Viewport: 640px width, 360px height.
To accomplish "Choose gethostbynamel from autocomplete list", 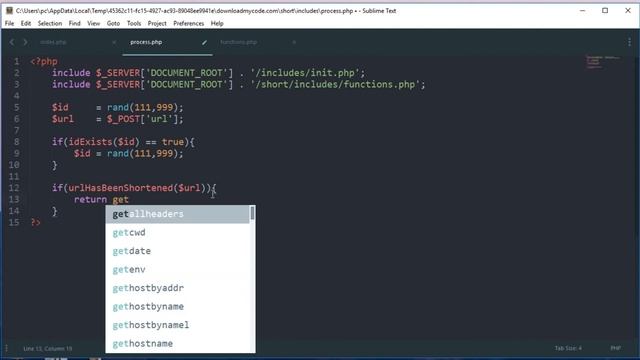I will pyautogui.click(x=178, y=325).
